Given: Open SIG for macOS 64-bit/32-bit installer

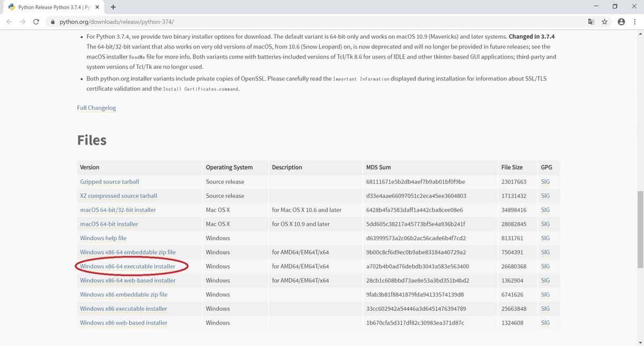Looking at the screenshot, I should click(x=545, y=210).
